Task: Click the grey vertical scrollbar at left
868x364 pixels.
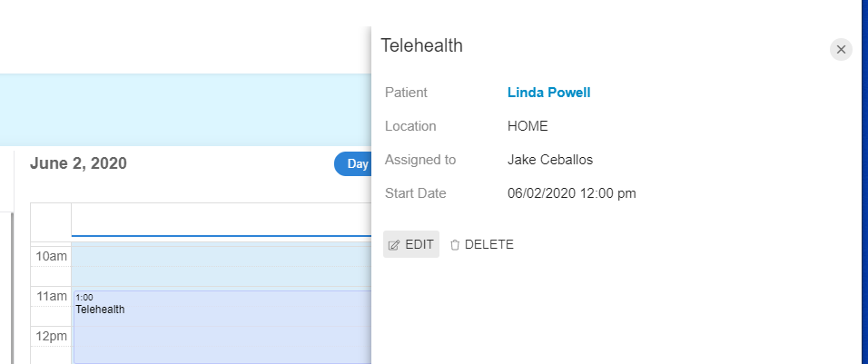Action: pyautogui.click(x=12, y=288)
